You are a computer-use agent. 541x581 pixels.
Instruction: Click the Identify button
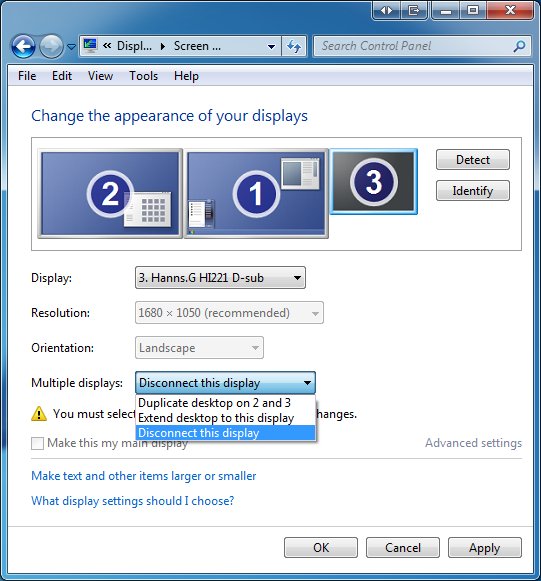point(473,191)
